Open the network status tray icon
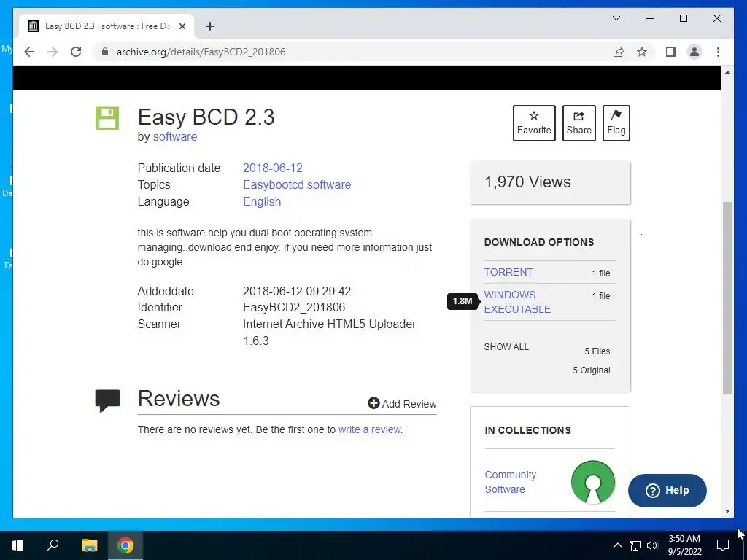 click(635, 545)
